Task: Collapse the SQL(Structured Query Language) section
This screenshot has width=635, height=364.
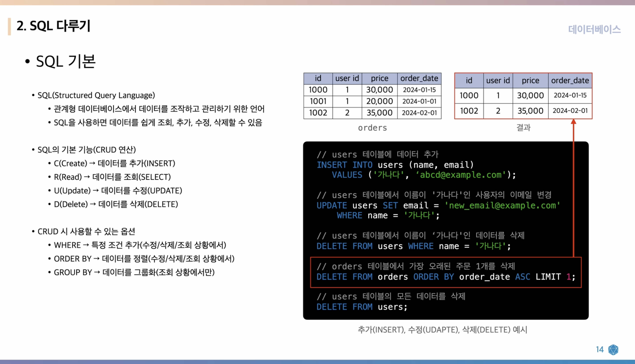Action: point(96,95)
